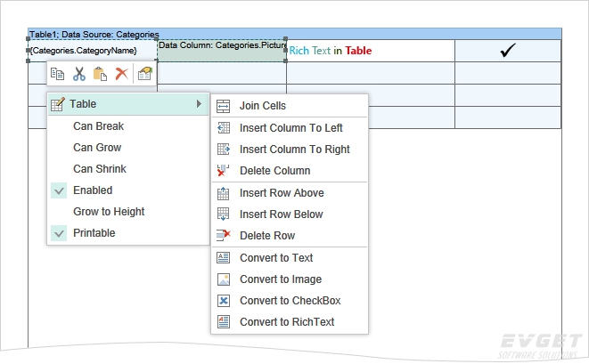
Task: Click the Convert to CheckBox icon
Action: pyautogui.click(x=223, y=301)
